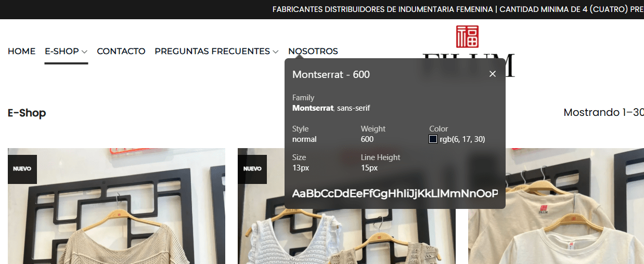Go to the HOME page

point(21,51)
